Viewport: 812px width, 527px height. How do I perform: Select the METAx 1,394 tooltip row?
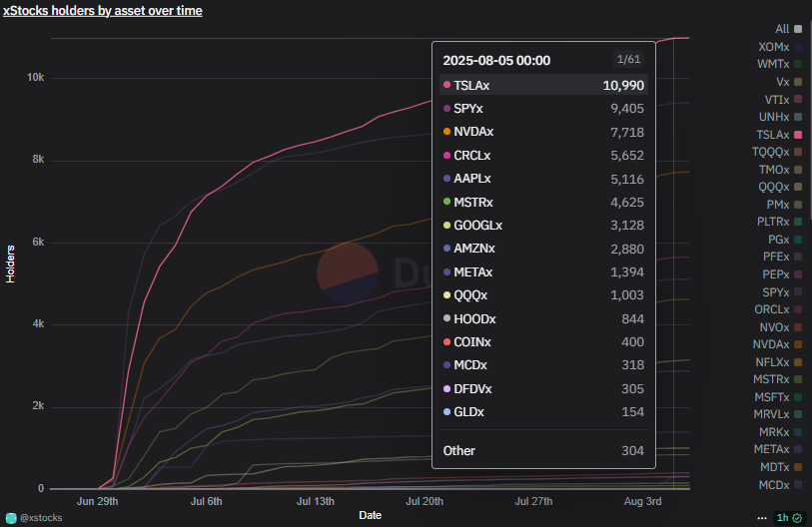point(543,271)
